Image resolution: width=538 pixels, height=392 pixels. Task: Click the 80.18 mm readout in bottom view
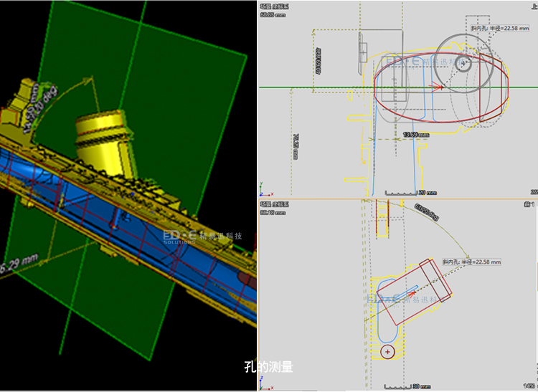tap(272, 212)
